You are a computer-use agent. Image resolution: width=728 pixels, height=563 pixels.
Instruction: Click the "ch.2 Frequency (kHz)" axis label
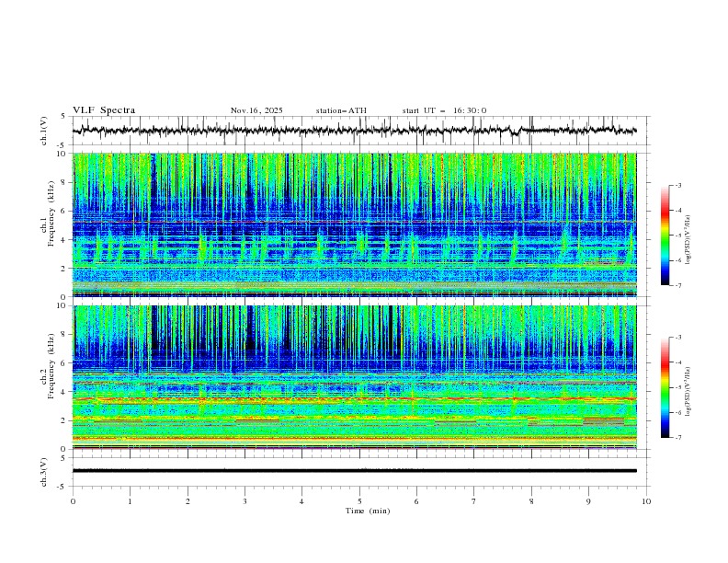click(48, 365)
